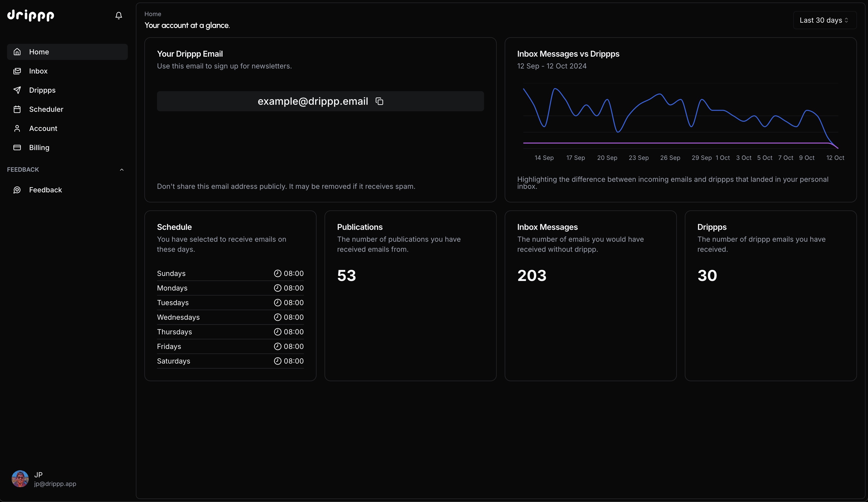Click the 1 Oct chart axis label
868x502 pixels.
pos(723,158)
